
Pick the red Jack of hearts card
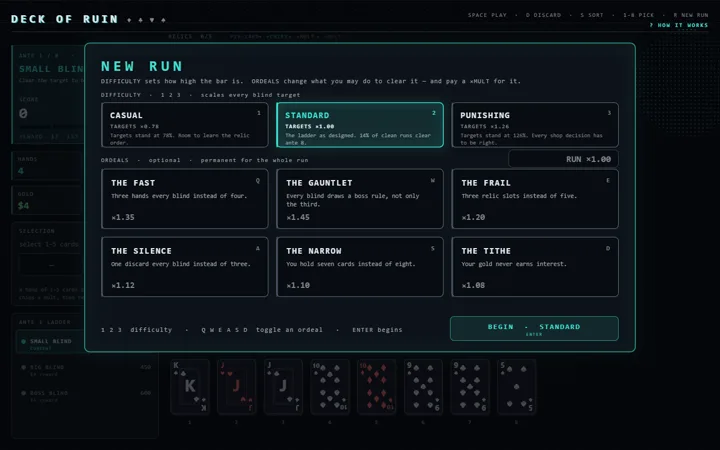[236, 387]
